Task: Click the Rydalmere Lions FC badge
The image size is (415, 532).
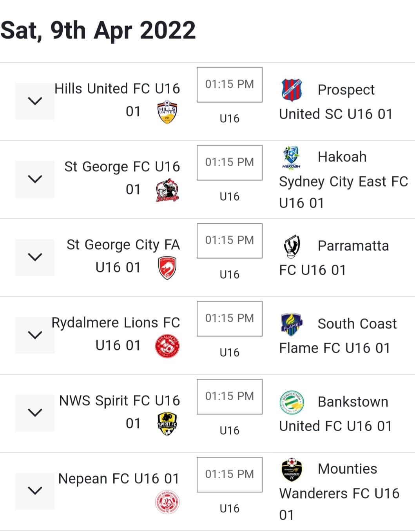Action: (x=167, y=346)
